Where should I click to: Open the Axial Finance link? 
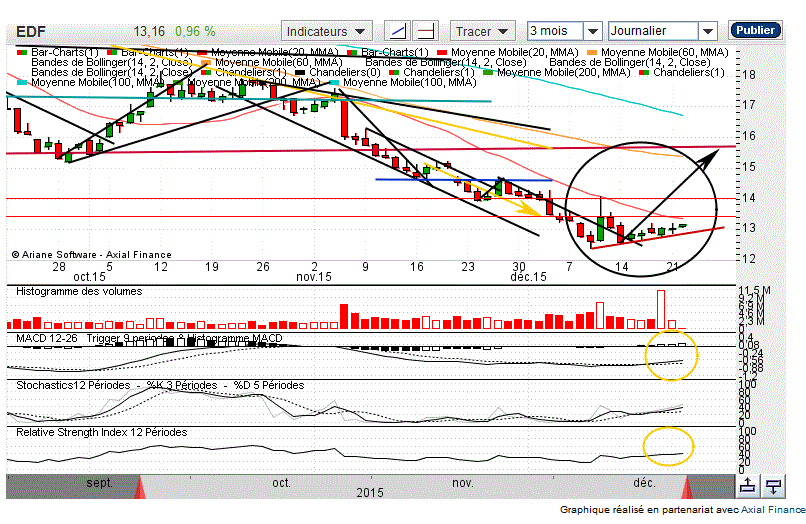[x=773, y=510]
